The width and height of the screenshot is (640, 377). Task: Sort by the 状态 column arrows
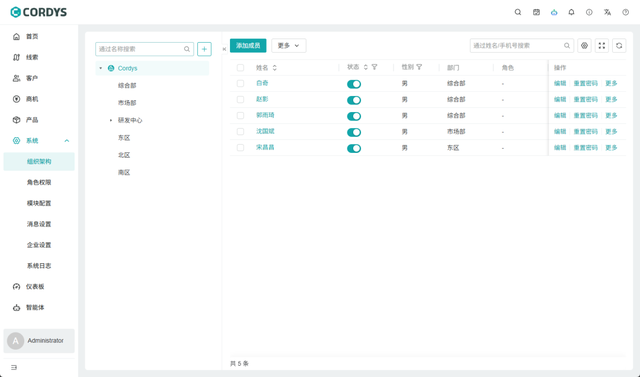[x=366, y=67]
